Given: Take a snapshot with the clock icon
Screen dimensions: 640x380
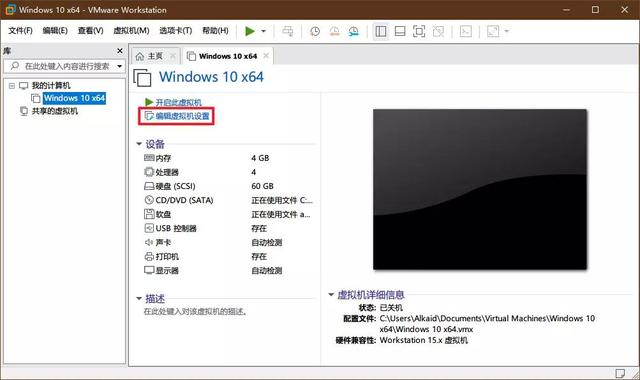Looking at the screenshot, I should 315,31.
